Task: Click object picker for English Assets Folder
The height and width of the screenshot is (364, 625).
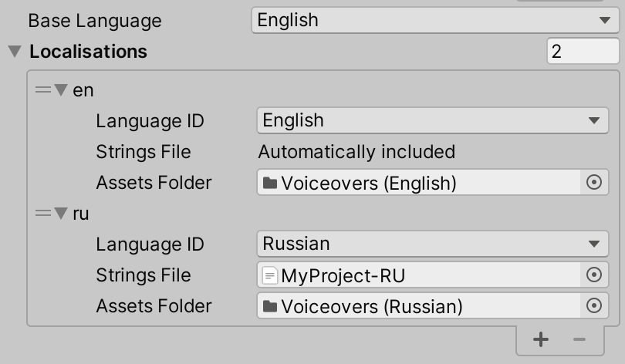Action: click(593, 183)
